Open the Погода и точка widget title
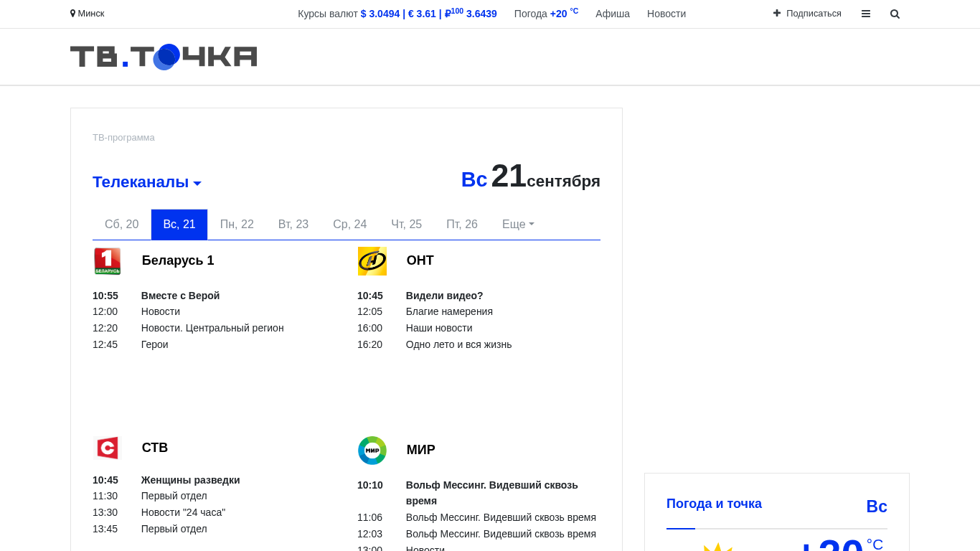 click(x=714, y=504)
